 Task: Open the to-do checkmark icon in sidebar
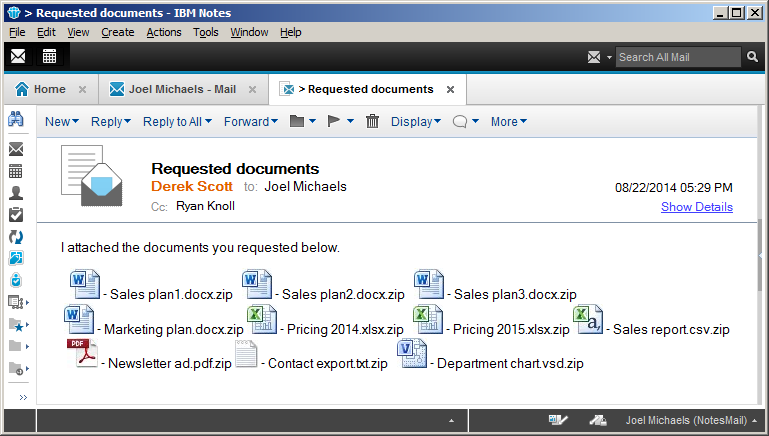coord(16,214)
